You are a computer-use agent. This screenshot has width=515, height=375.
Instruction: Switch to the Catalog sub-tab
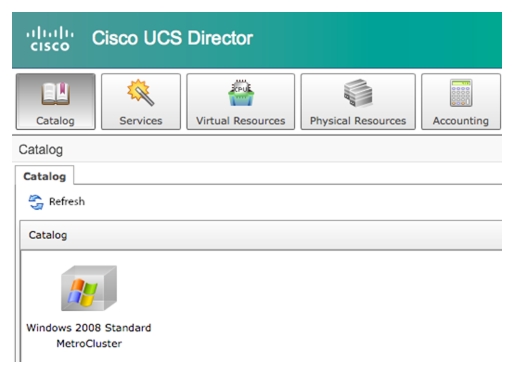(44, 176)
